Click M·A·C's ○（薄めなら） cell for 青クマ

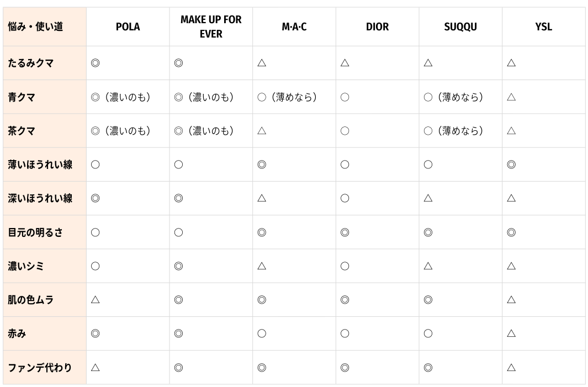(x=287, y=97)
